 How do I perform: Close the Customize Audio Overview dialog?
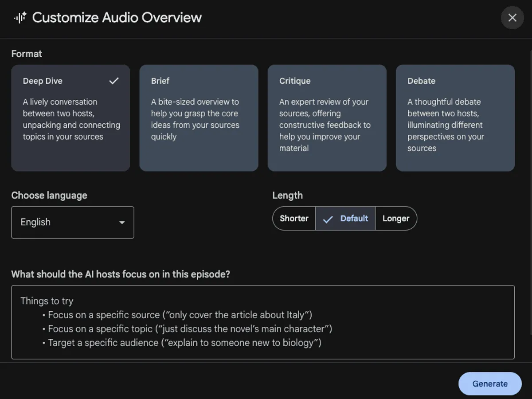click(x=512, y=18)
